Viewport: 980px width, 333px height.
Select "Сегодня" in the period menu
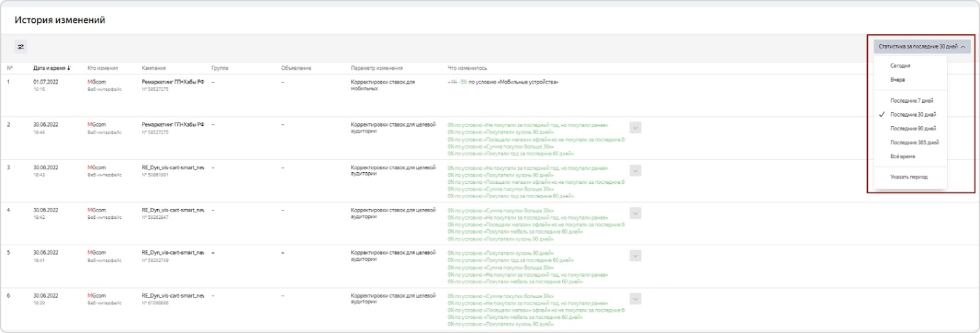[x=900, y=66]
